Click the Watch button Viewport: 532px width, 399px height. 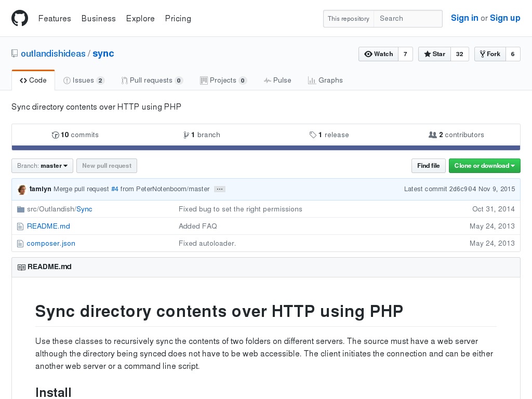(x=379, y=54)
